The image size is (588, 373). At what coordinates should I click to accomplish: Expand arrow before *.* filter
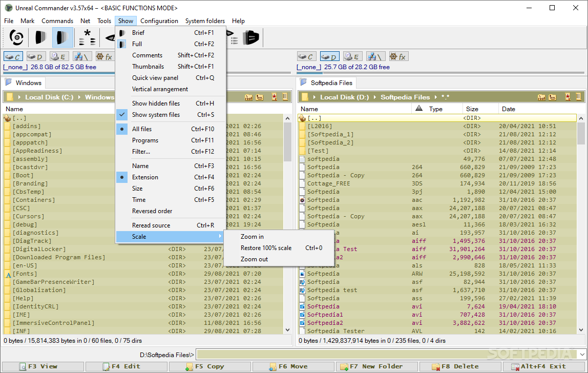point(435,97)
